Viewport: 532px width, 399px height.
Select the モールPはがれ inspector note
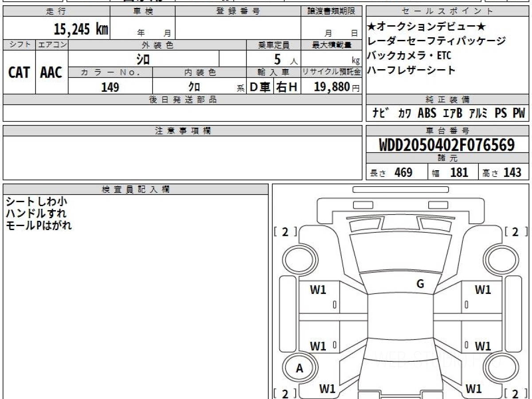point(39,225)
